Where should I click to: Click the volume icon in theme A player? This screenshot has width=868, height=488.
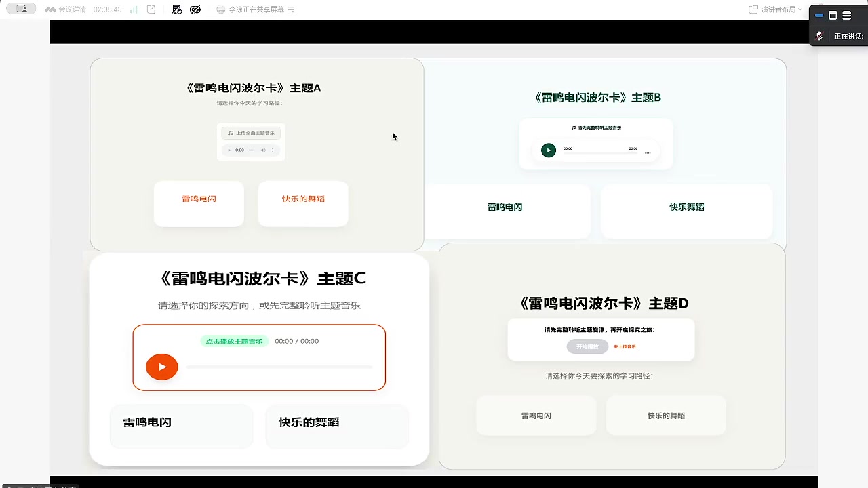tap(263, 150)
